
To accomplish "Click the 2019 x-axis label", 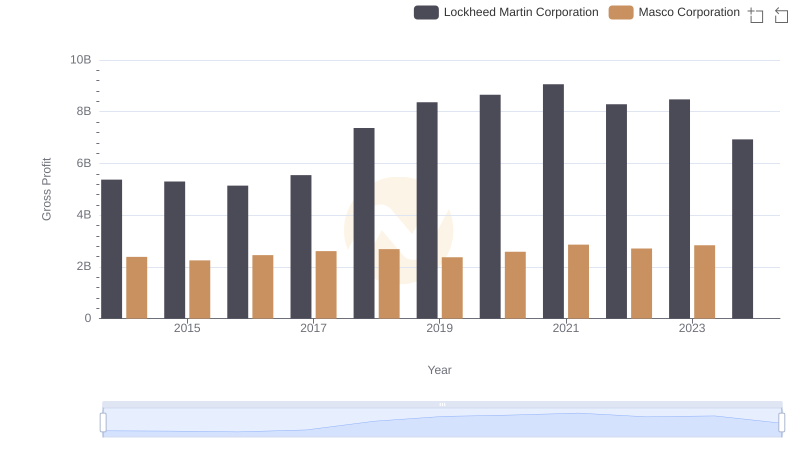I will pos(439,328).
